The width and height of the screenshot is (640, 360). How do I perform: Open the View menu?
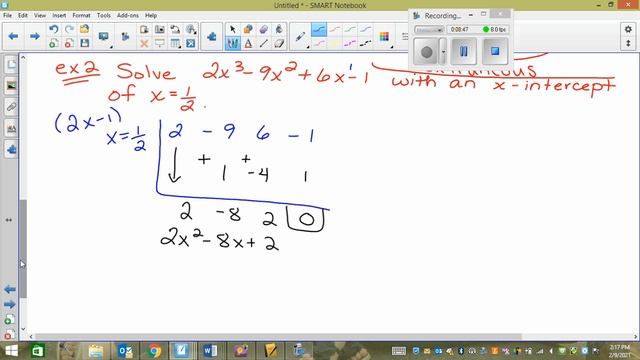pos(40,16)
